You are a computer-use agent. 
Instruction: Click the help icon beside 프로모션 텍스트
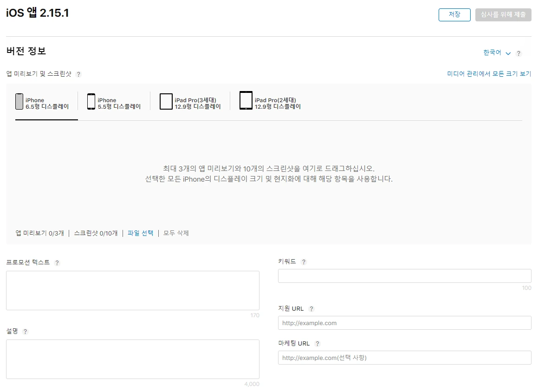(57, 262)
